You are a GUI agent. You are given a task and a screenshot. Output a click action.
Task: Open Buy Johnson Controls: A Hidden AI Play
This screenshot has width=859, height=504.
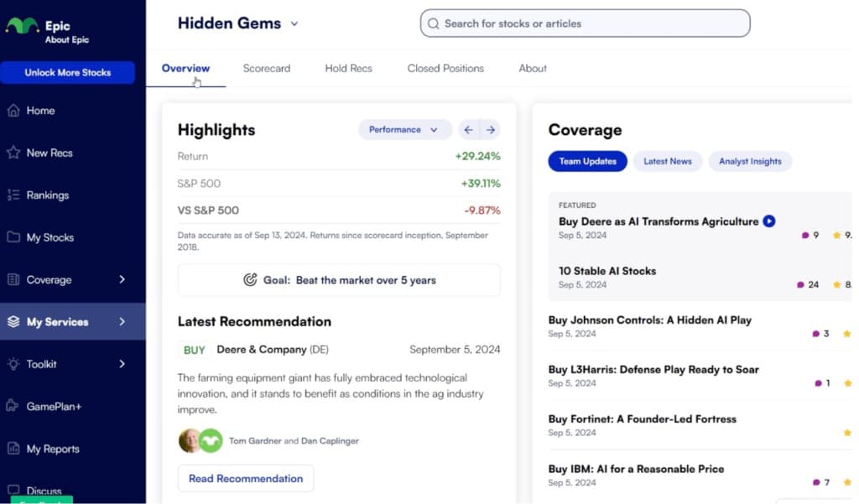click(x=650, y=320)
